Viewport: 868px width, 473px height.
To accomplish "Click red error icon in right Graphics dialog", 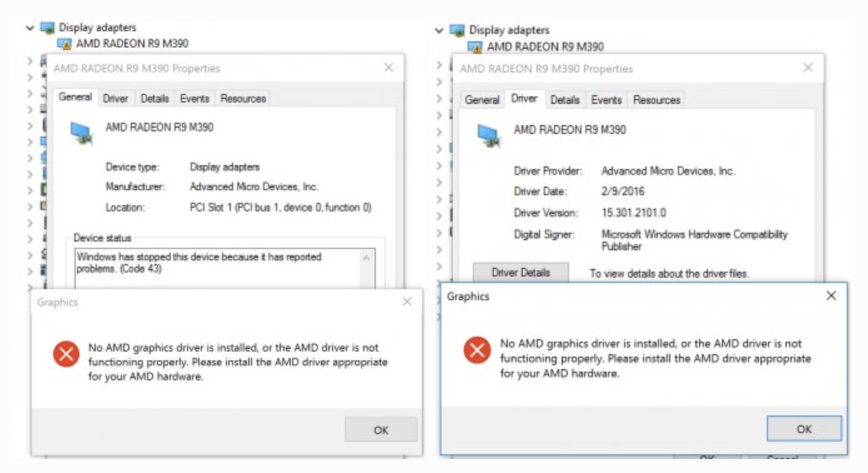I will (477, 350).
